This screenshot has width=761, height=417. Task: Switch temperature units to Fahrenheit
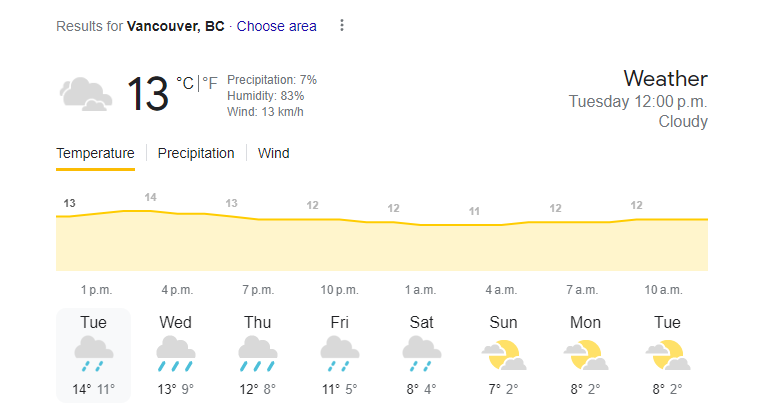[210, 83]
